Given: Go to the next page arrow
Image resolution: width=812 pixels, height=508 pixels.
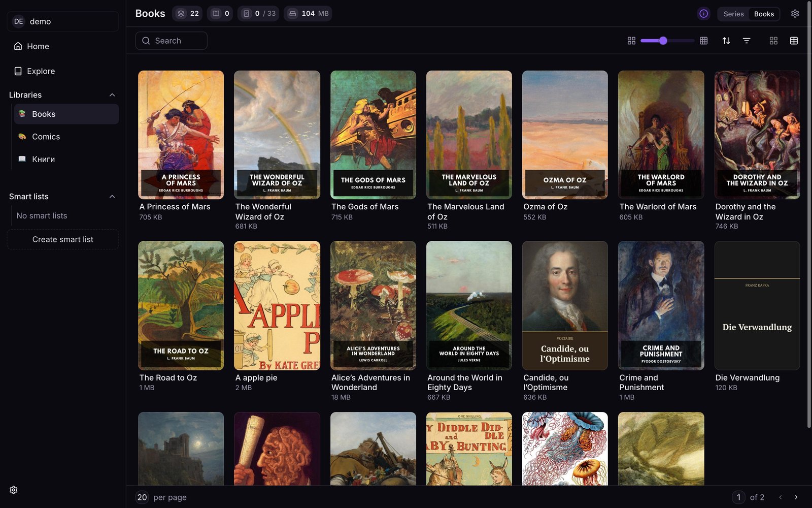Looking at the screenshot, I should click(796, 497).
